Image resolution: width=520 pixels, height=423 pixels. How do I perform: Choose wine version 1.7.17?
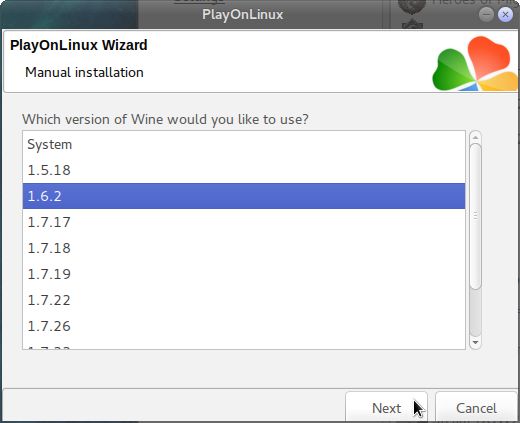point(244,222)
